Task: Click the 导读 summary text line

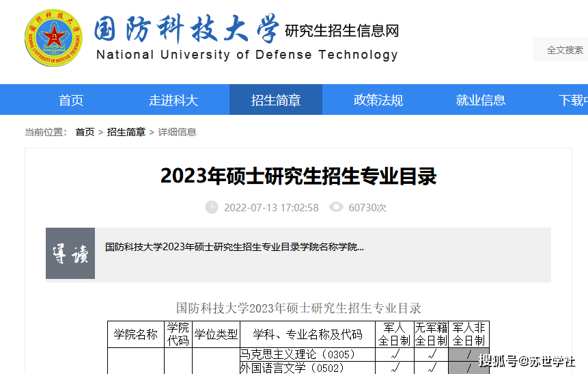Action: (234, 247)
